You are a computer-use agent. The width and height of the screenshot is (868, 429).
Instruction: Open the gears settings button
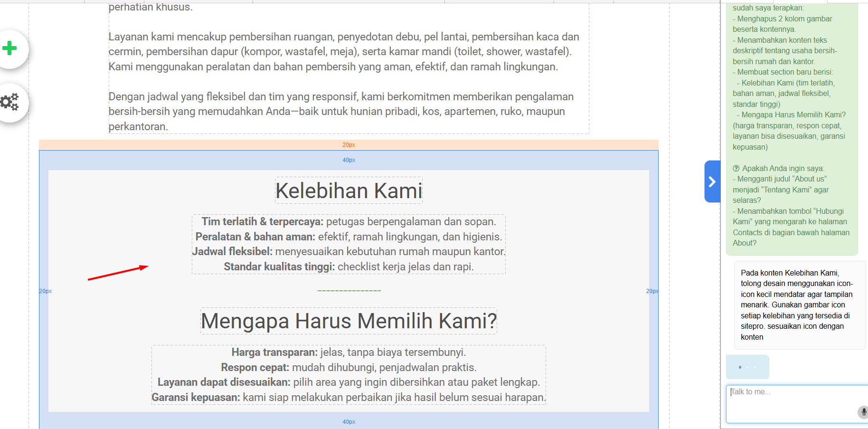9,102
